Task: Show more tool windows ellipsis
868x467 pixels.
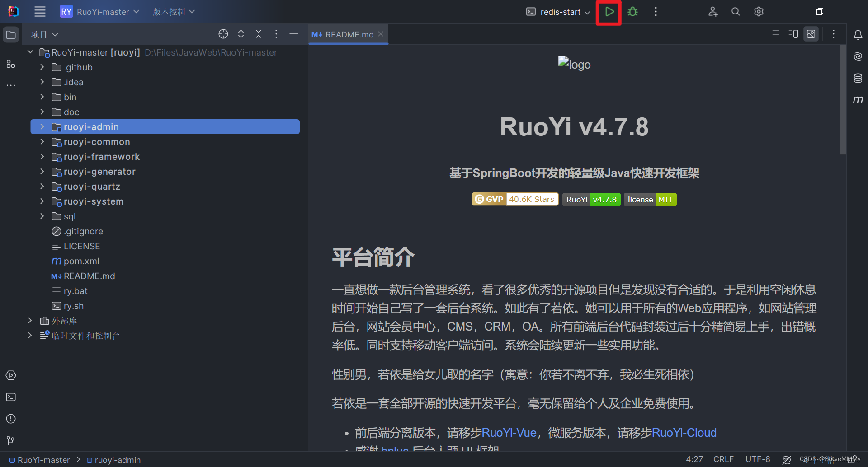Action: [11, 85]
